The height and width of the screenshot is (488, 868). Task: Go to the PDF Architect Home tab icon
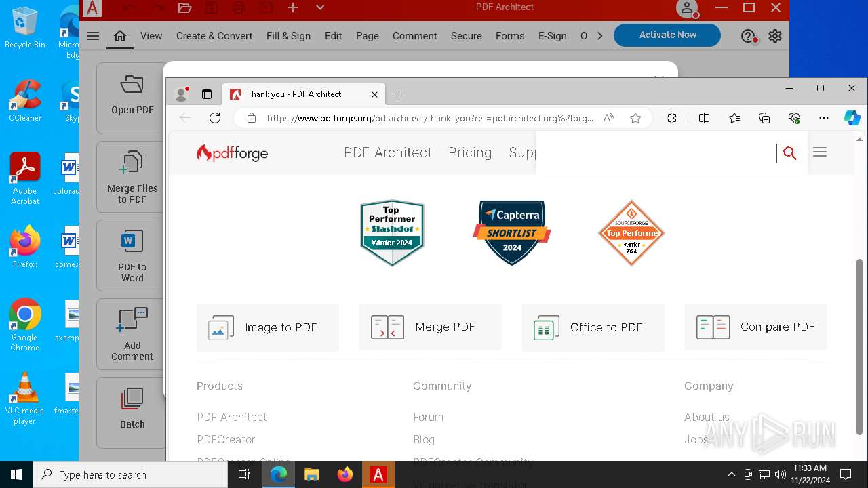pos(120,36)
